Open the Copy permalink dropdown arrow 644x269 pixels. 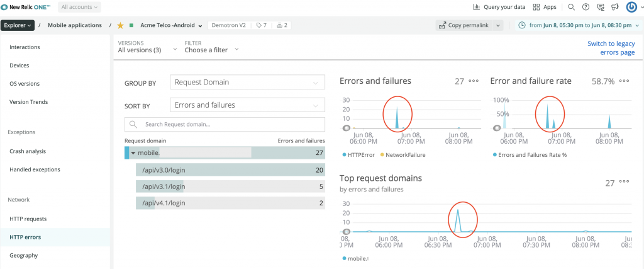point(498,25)
